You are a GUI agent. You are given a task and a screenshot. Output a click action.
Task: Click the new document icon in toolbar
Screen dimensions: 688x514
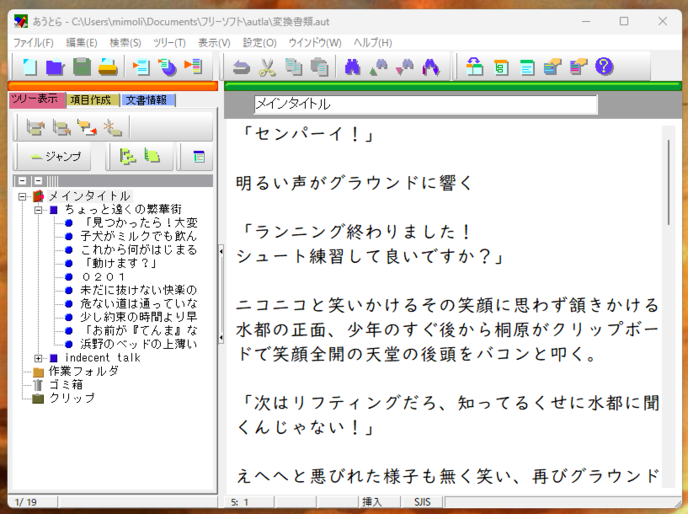point(29,67)
